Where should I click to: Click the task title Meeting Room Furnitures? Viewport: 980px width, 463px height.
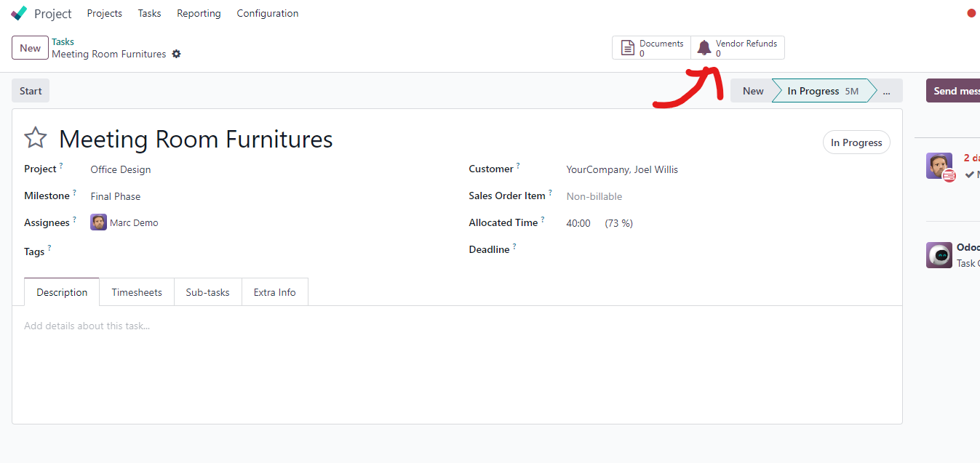point(196,139)
